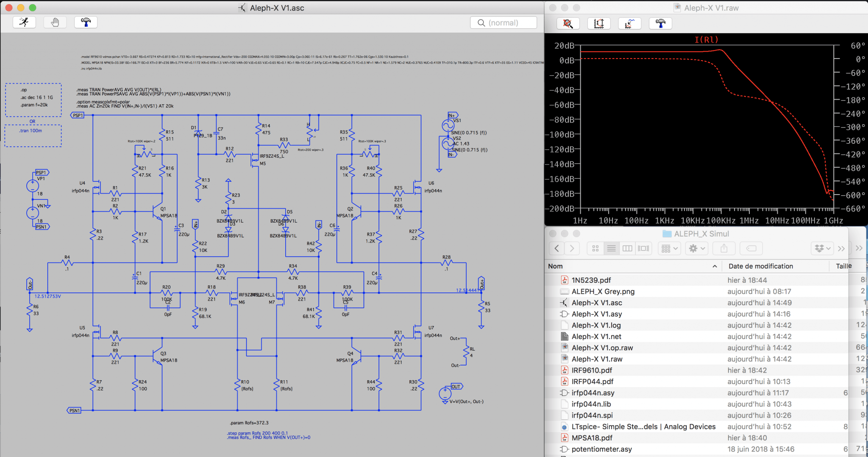Select transistor Q1 MPSA18 in the schematic
Image resolution: width=868 pixels, height=457 pixels.
pos(157,211)
